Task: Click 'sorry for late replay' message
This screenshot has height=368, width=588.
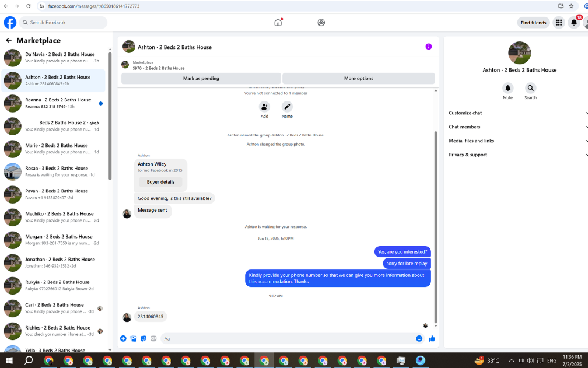Action: 407,264
